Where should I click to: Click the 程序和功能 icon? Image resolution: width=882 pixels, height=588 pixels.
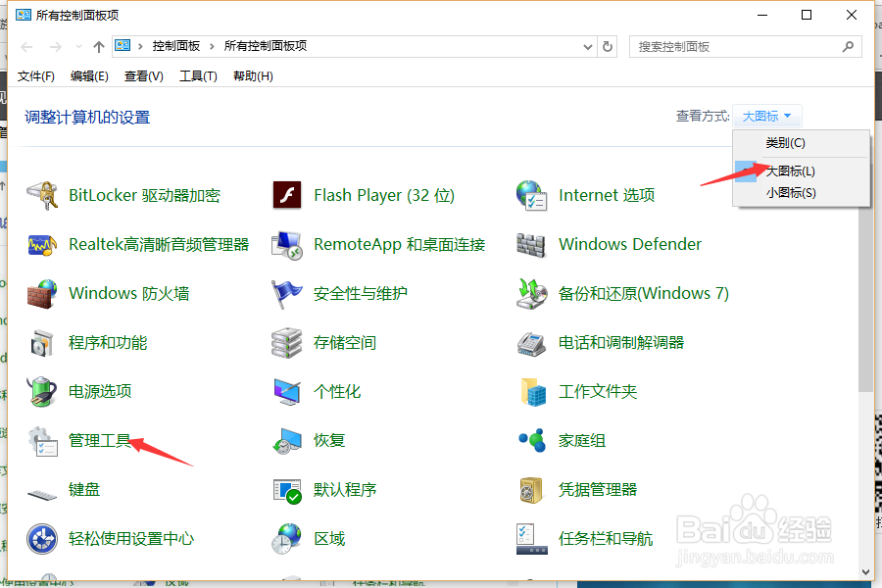[42, 343]
